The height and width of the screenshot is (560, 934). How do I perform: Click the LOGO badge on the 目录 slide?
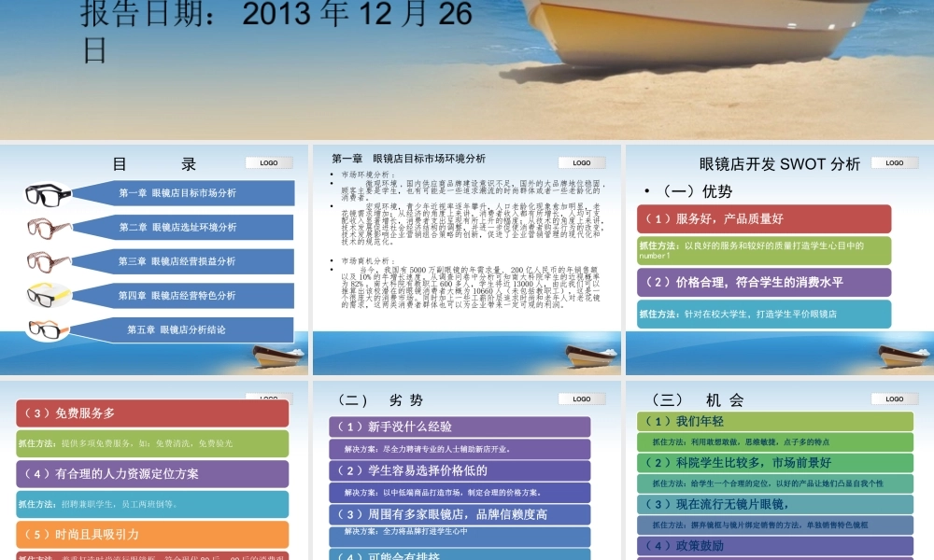tap(267, 161)
